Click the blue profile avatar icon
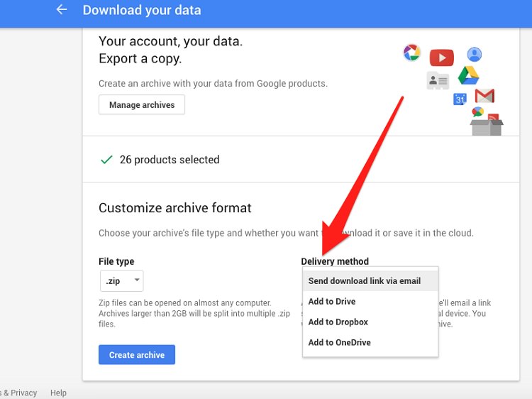Image resolution: width=532 pixels, height=399 pixels. (x=475, y=55)
